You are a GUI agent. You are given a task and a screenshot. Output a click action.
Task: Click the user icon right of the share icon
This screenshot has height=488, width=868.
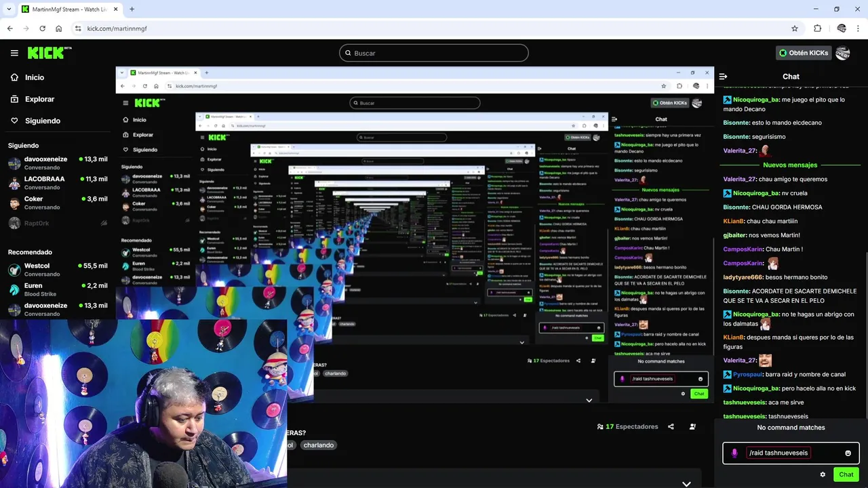point(692,427)
